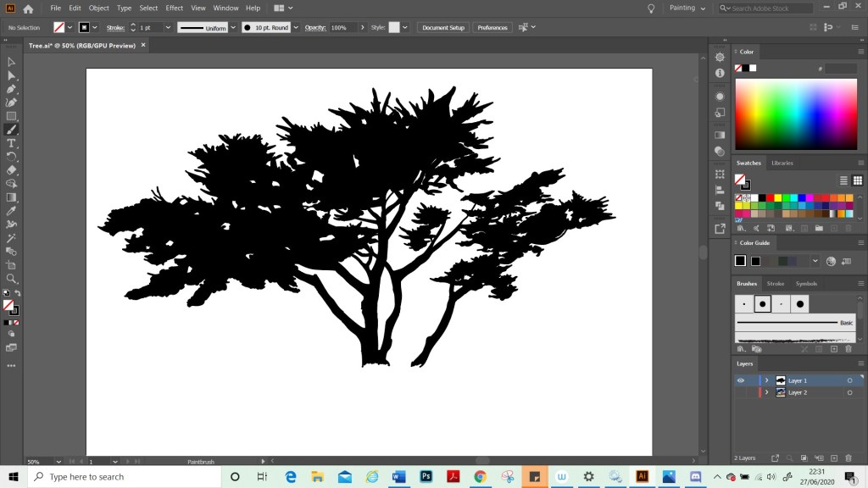Select the Direct Selection tool
The height and width of the screenshot is (488, 868).
pos(12,75)
